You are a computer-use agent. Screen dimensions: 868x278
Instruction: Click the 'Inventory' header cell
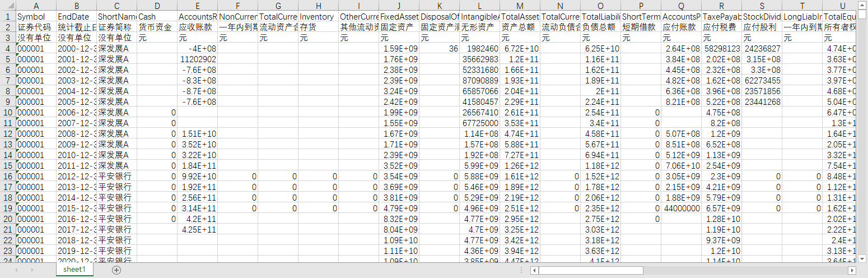tap(318, 17)
